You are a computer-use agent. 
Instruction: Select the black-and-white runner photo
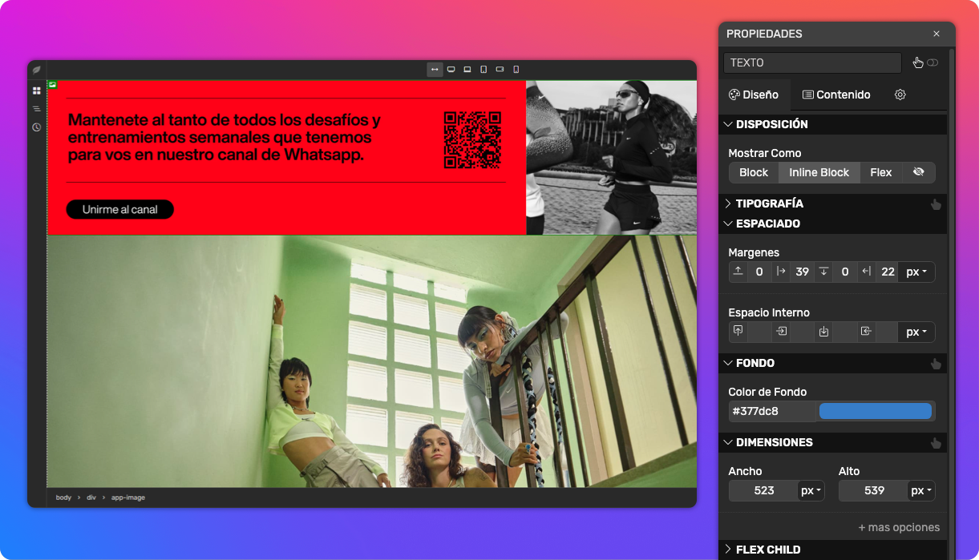[611, 157]
